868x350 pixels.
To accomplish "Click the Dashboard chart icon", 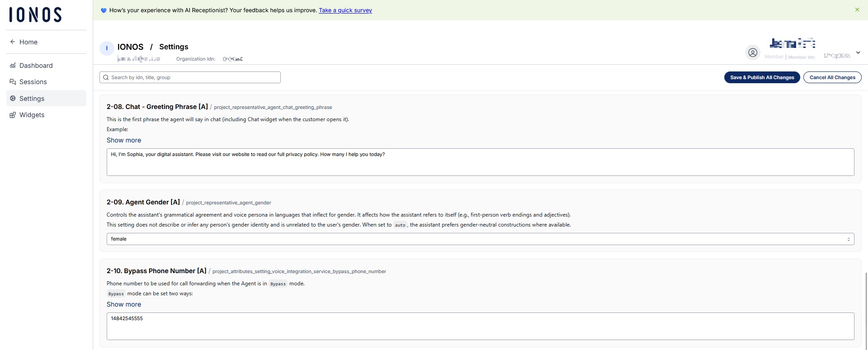I will click(13, 66).
